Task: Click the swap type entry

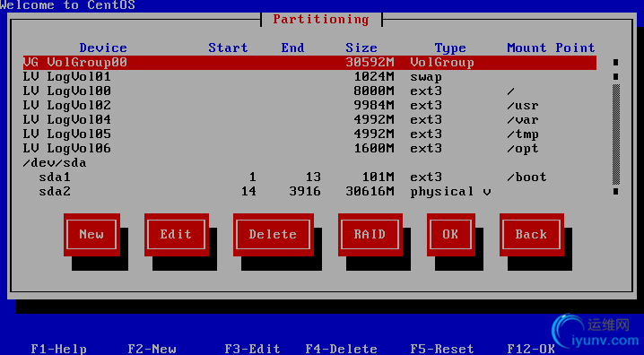Action: coord(426,77)
